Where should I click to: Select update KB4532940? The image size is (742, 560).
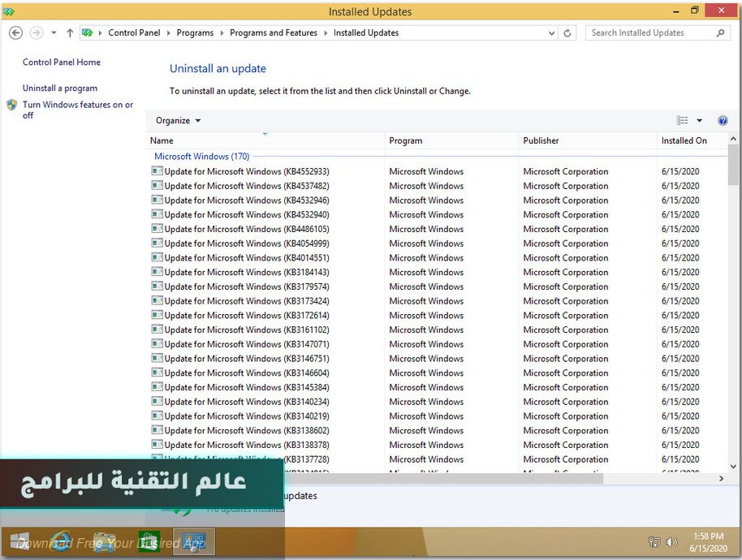[247, 215]
